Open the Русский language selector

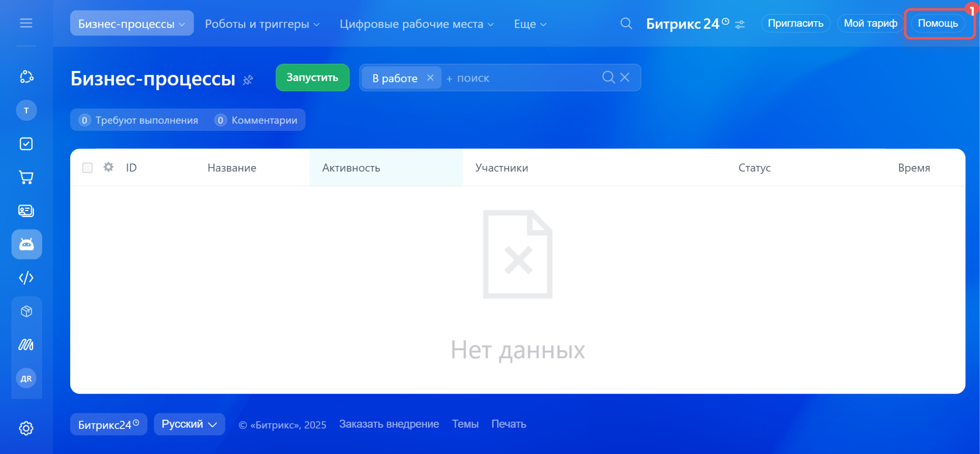(189, 423)
